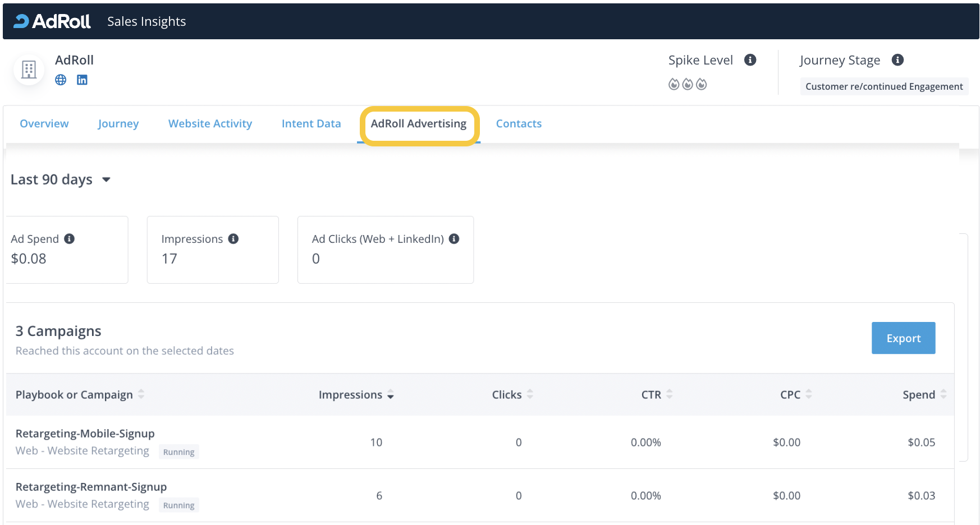This screenshot has height=525, width=980.
Task: Sort table by Impressions column arrow
Action: pos(391,395)
